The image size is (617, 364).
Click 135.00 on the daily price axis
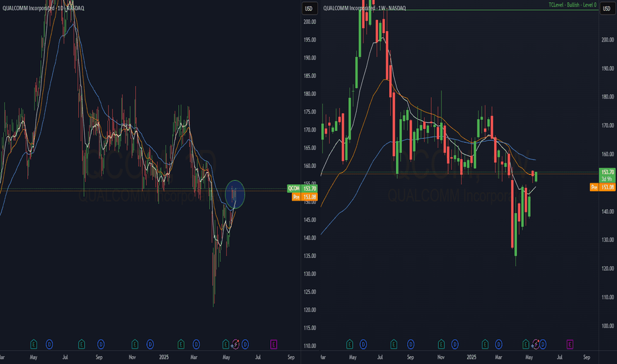click(x=310, y=255)
